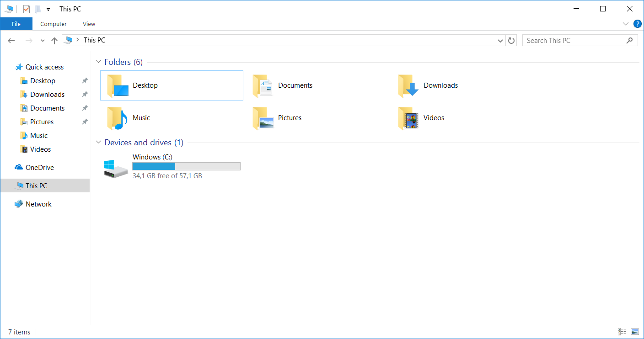This screenshot has width=644, height=339.
Task: Click the Folders (6) header text
Action: pos(123,62)
